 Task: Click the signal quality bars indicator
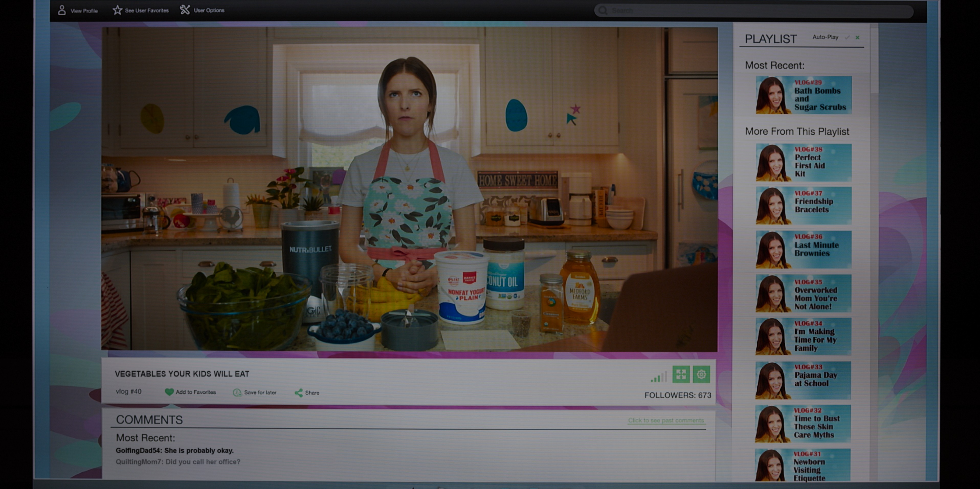point(659,377)
